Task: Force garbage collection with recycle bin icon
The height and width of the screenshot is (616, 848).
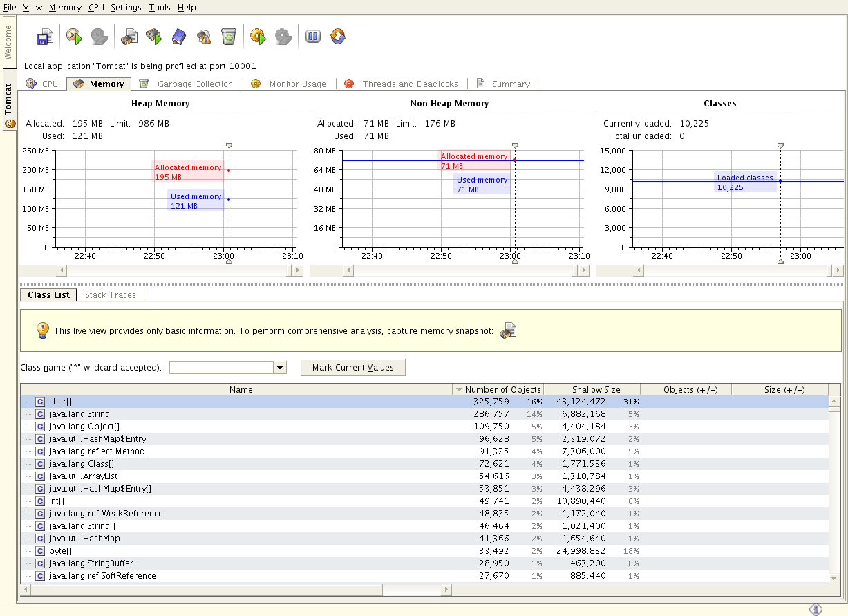Action: coord(229,37)
